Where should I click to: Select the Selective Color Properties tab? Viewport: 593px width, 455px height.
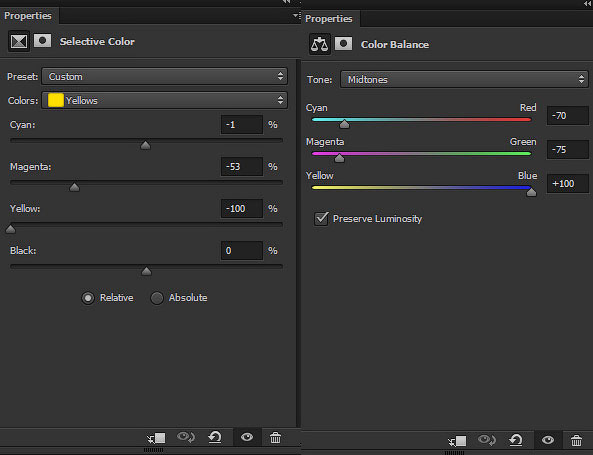28,16
